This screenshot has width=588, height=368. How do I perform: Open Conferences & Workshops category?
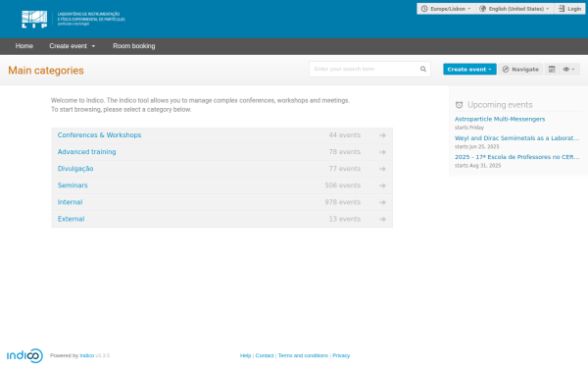click(x=99, y=135)
